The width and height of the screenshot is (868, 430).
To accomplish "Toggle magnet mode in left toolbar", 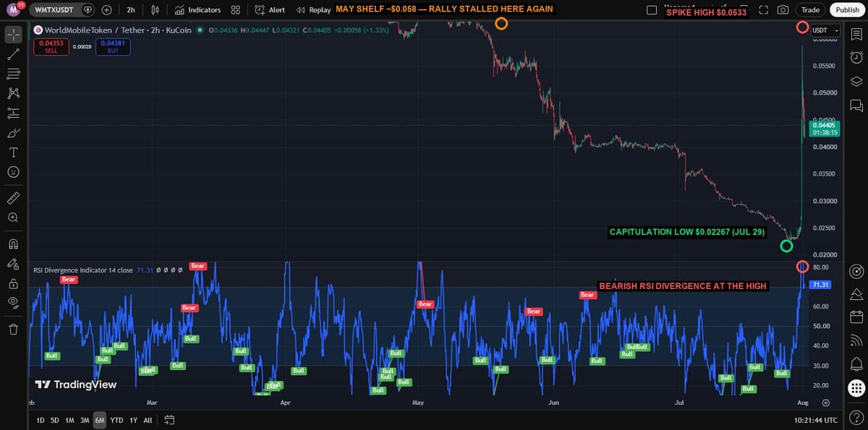I will tap(13, 243).
